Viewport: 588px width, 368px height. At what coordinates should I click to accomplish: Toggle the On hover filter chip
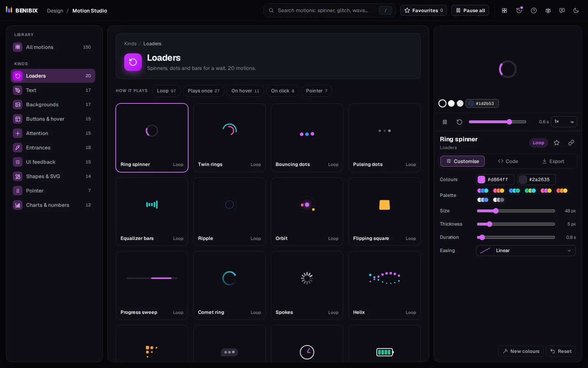point(245,91)
